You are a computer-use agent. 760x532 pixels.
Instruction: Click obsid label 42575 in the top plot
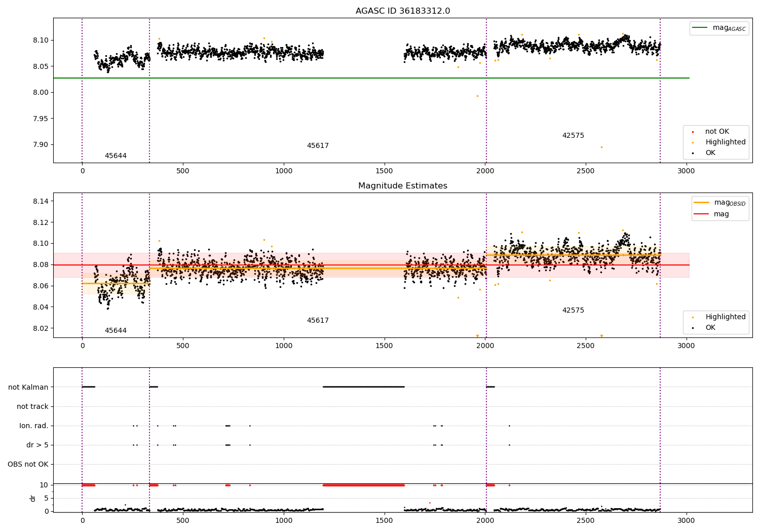(573, 136)
